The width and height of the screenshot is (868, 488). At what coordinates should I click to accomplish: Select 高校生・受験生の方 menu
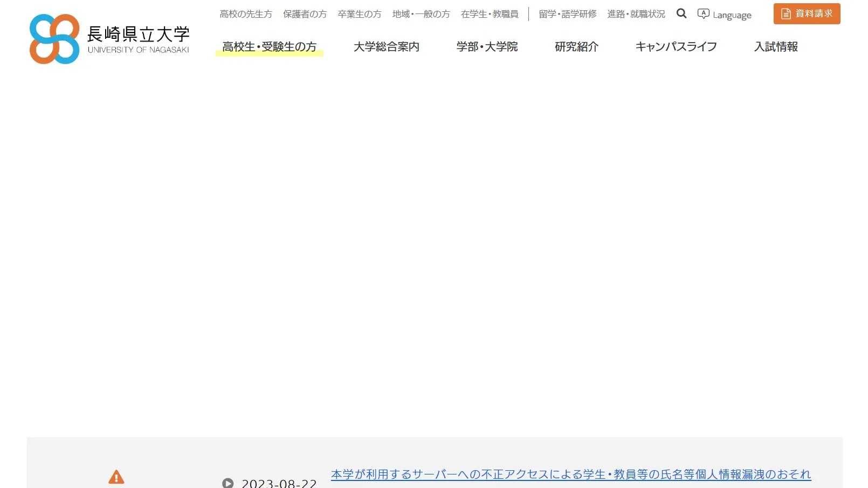click(270, 47)
